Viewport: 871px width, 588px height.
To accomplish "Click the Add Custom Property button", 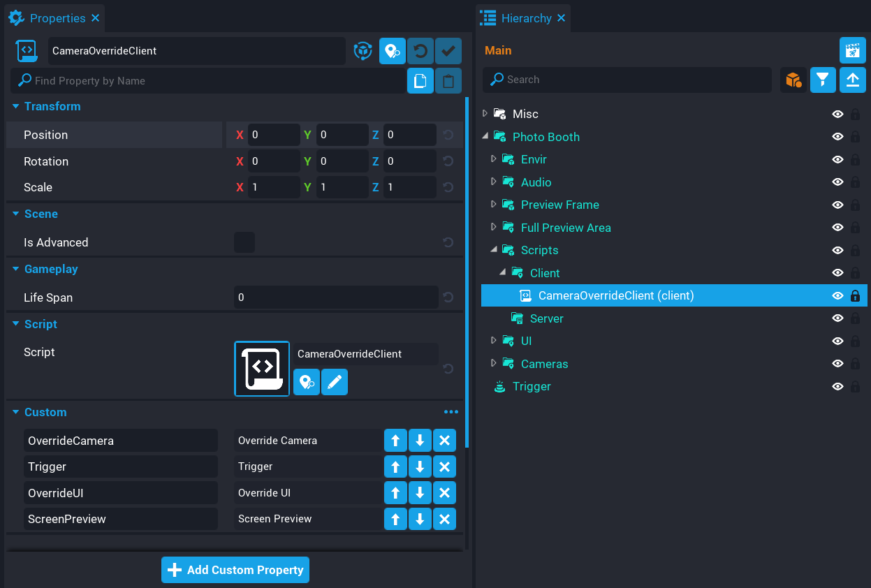I will [x=235, y=570].
